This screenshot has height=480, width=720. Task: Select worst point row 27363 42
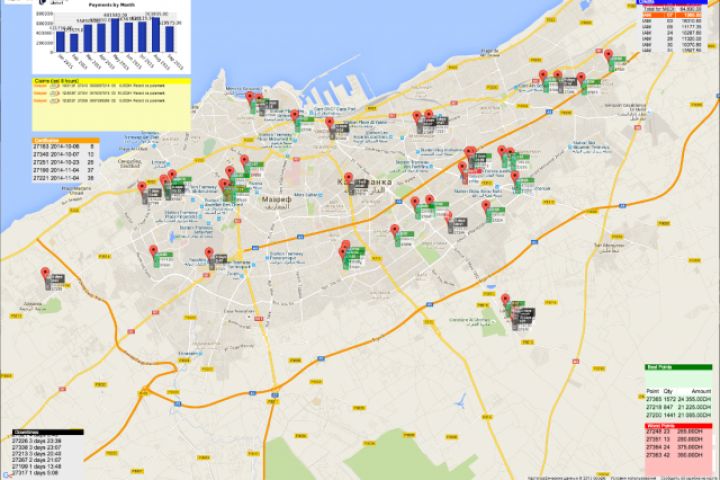coord(674,455)
